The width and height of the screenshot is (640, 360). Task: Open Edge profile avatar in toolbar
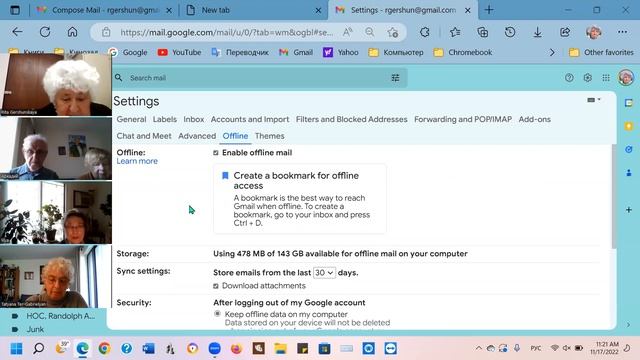[593, 32]
